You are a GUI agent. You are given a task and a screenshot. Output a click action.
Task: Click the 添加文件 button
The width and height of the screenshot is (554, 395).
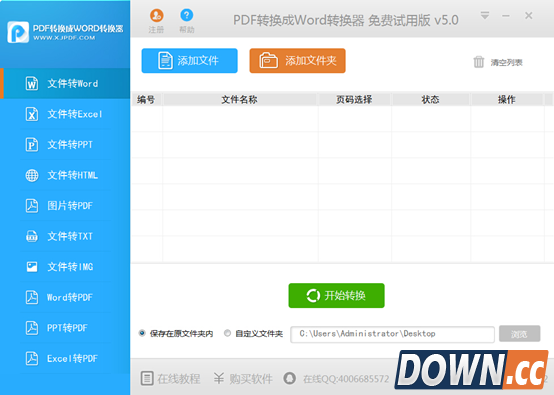pyautogui.click(x=189, y=61)
